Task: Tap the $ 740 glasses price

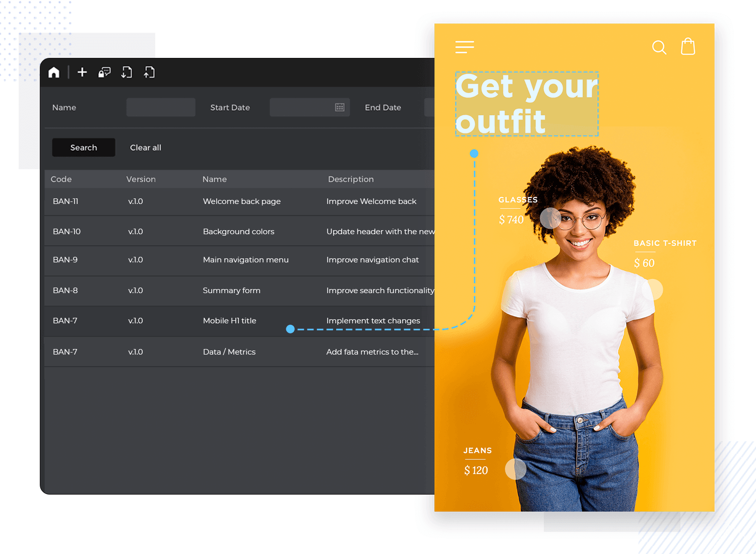Action: click(511, 220)
